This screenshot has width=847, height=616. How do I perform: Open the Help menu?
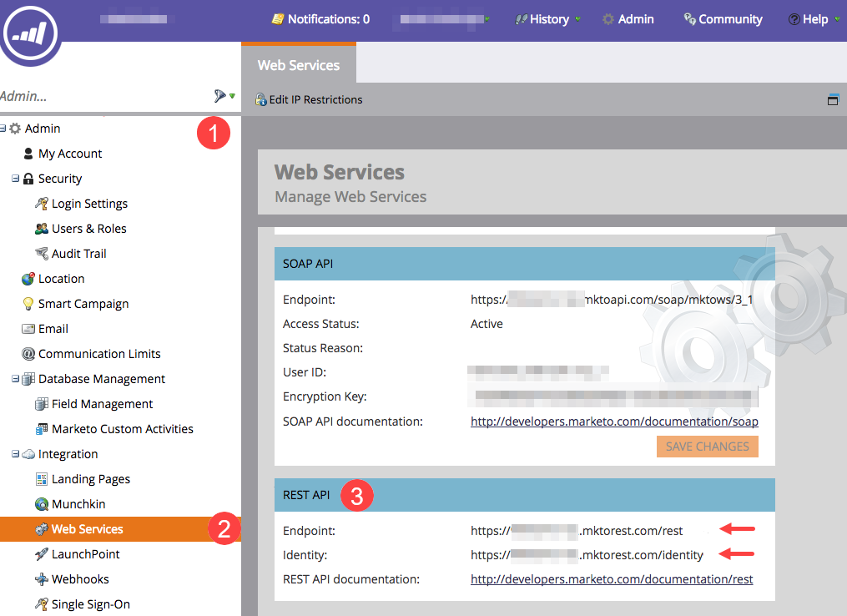pyautogui.click(x=815, y=19)
